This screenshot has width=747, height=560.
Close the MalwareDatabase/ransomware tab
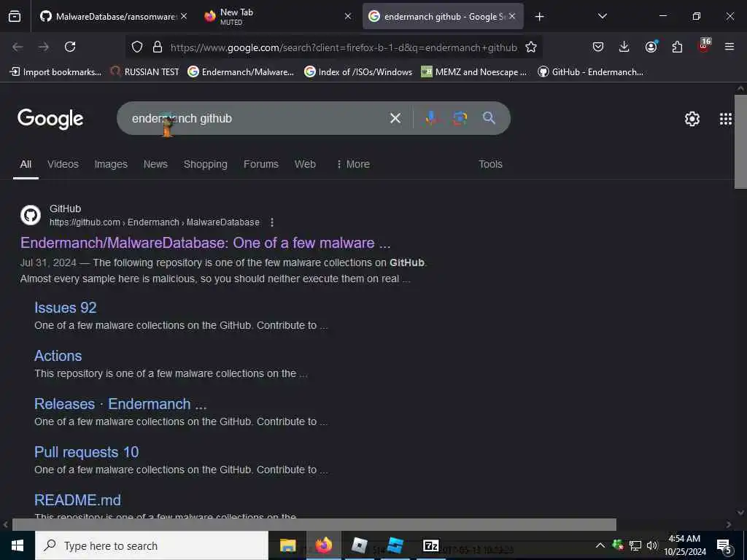point(184,16)
